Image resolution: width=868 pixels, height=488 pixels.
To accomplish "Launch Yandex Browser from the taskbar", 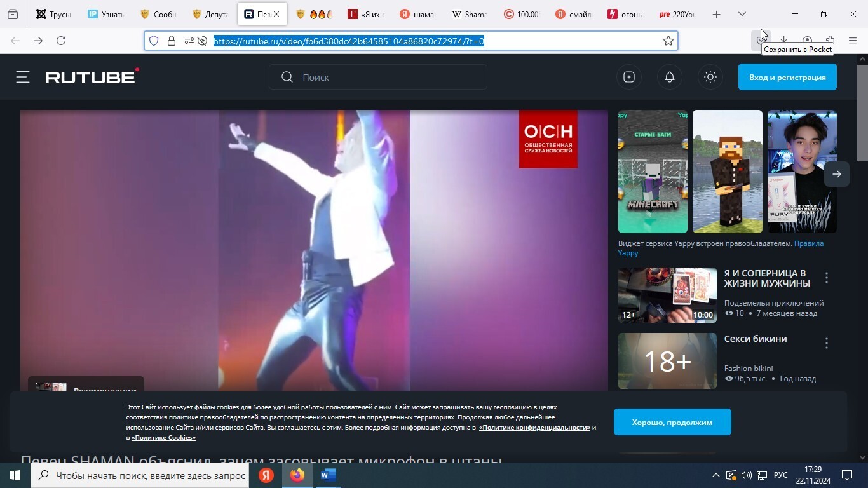I will tap(266, 475).
